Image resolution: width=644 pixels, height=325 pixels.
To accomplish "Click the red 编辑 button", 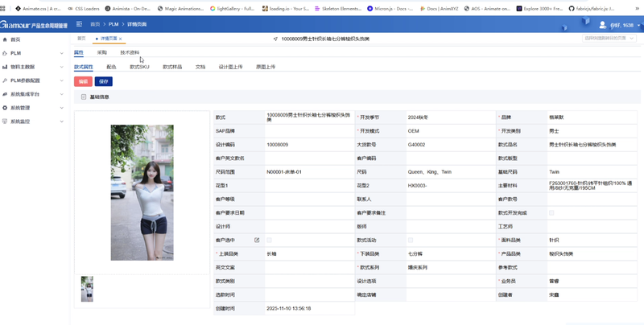I will [x=83, y=81].
